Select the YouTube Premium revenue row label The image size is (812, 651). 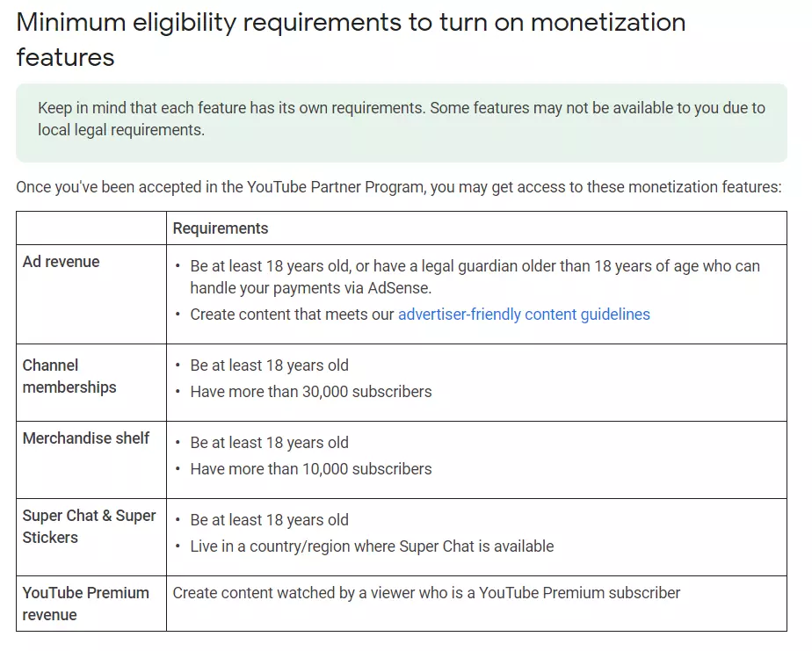click(86, 604)
